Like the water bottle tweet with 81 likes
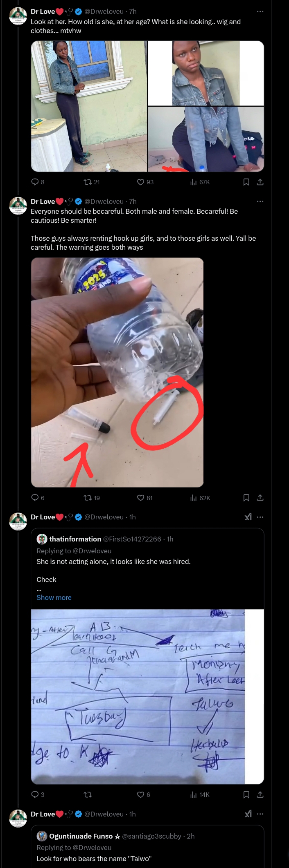The image size is (289, 868). (x=141, y=498)
